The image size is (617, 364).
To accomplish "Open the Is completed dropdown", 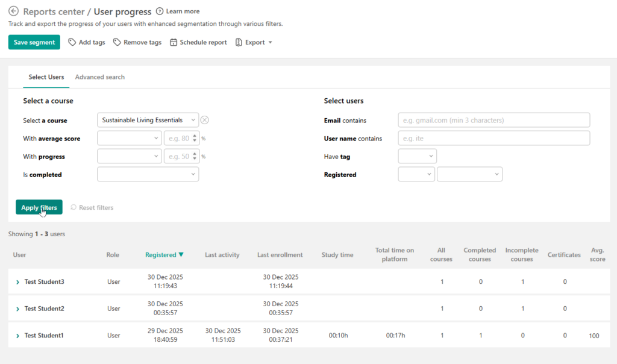I will (148, 174).
